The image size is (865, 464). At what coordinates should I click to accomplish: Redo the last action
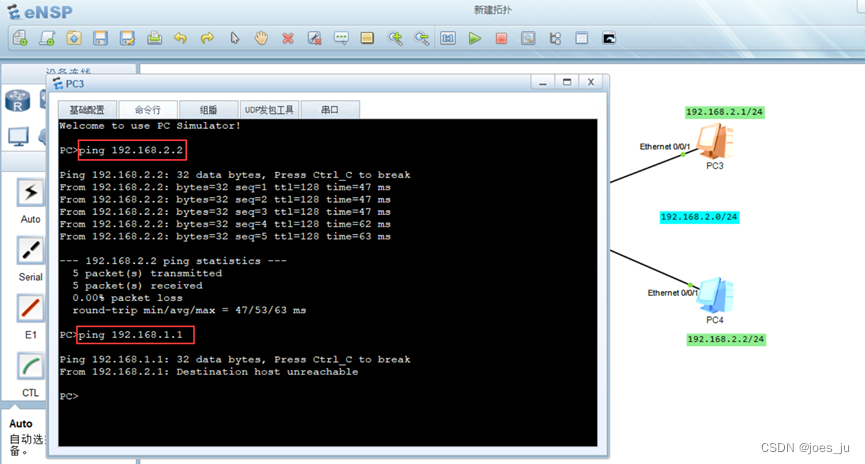(x=207, y=38)
